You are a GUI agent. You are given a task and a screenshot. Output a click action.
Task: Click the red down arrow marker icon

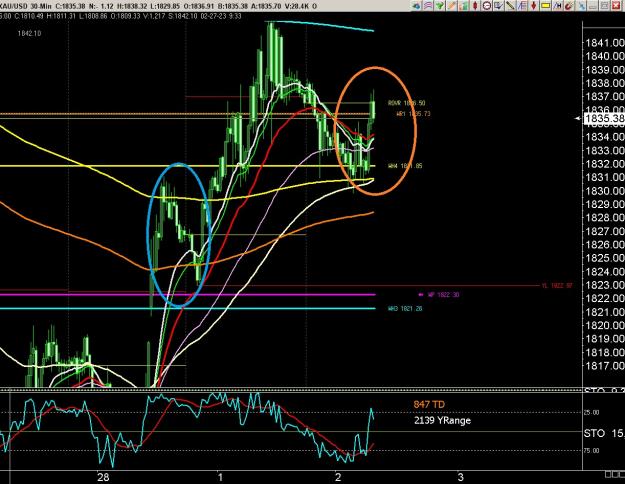coord(534,6)
